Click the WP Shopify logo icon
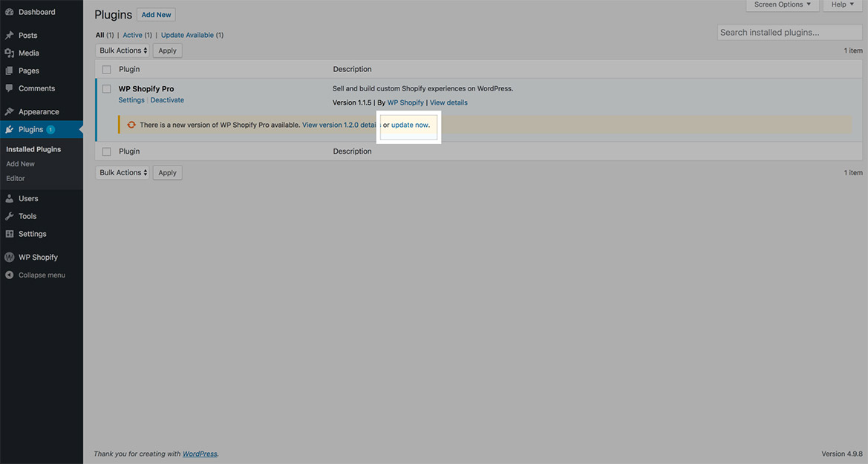Viewport: 868px width, 464px height. coord(10,257)
